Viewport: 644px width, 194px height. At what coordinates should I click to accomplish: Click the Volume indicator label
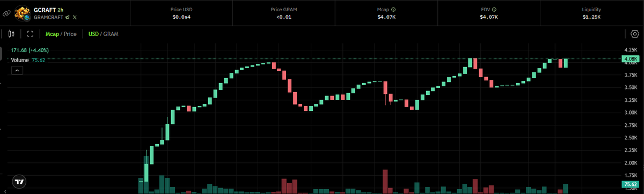[20, 60]
